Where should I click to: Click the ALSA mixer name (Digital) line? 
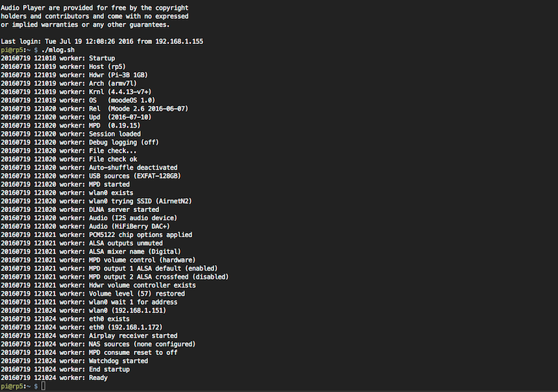(91, 252)
